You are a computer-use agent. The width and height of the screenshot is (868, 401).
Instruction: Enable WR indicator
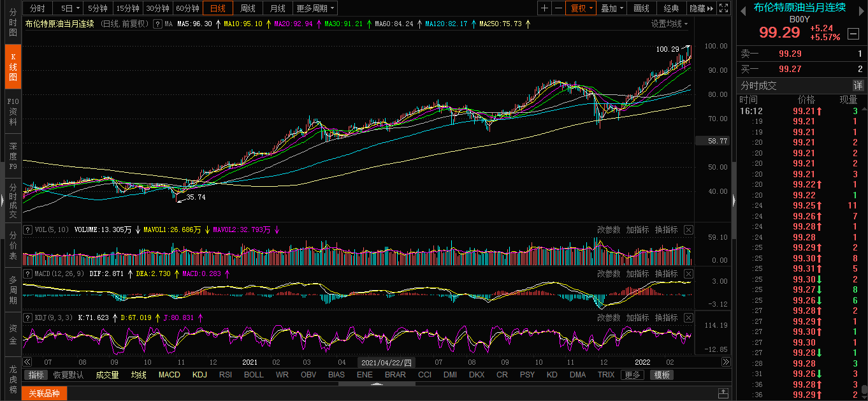(282, 375)
